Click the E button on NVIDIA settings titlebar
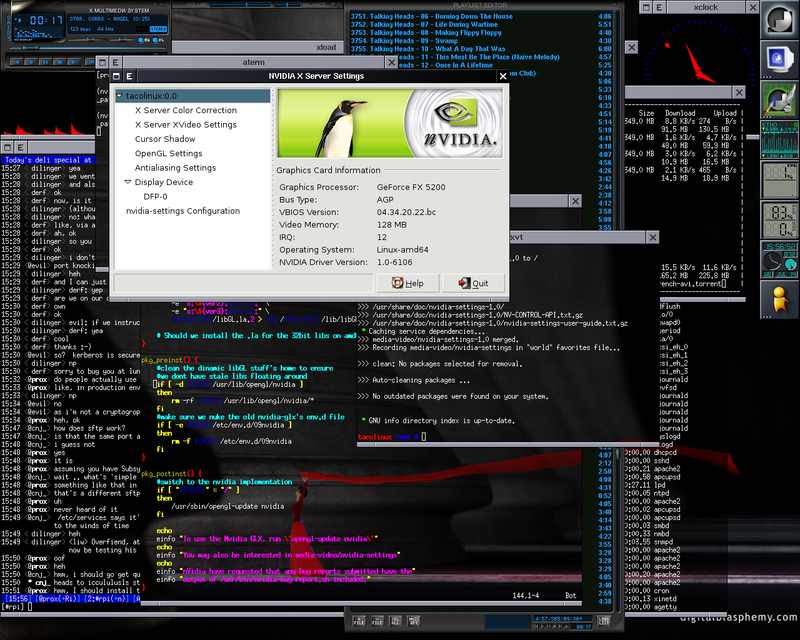The width and height of the screenshot is (800, 640). [130, 76]
